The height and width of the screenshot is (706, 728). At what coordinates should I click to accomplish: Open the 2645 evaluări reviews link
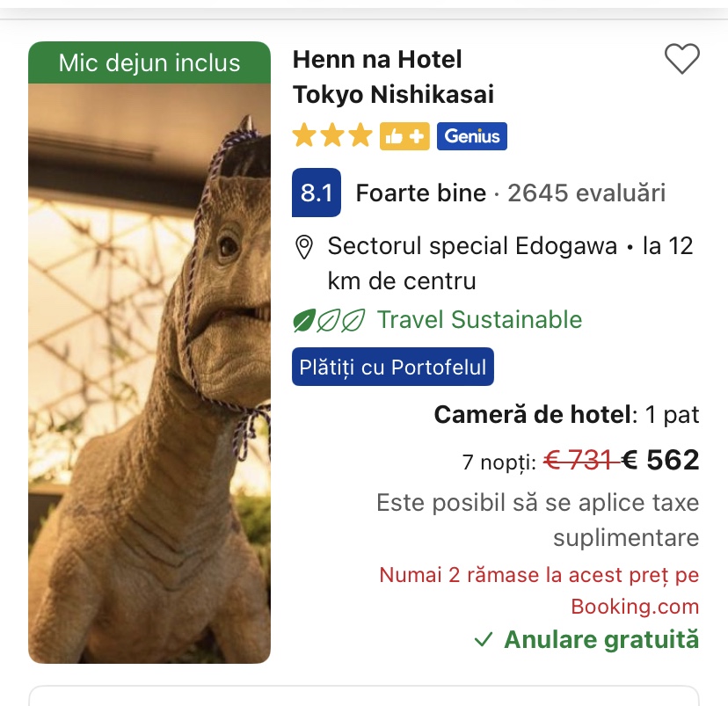pos(586,193)
